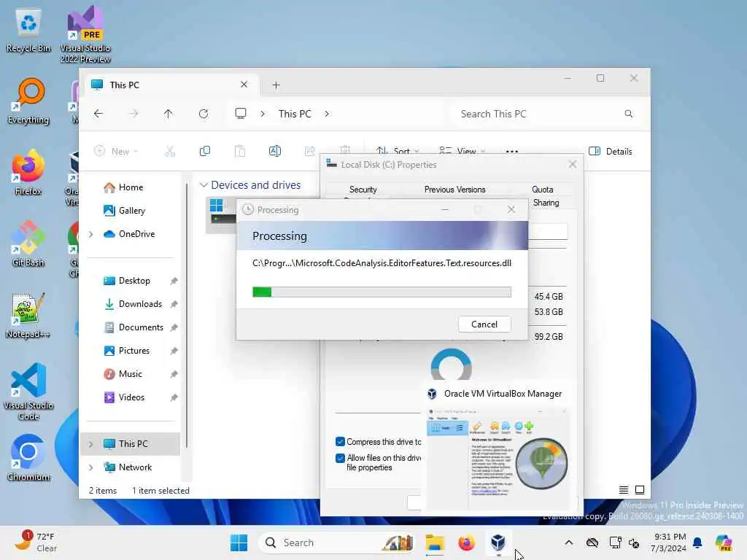Expand the OneDrive tree node
The width and height of the screenshot is (747, 560).
pos(91,234)
